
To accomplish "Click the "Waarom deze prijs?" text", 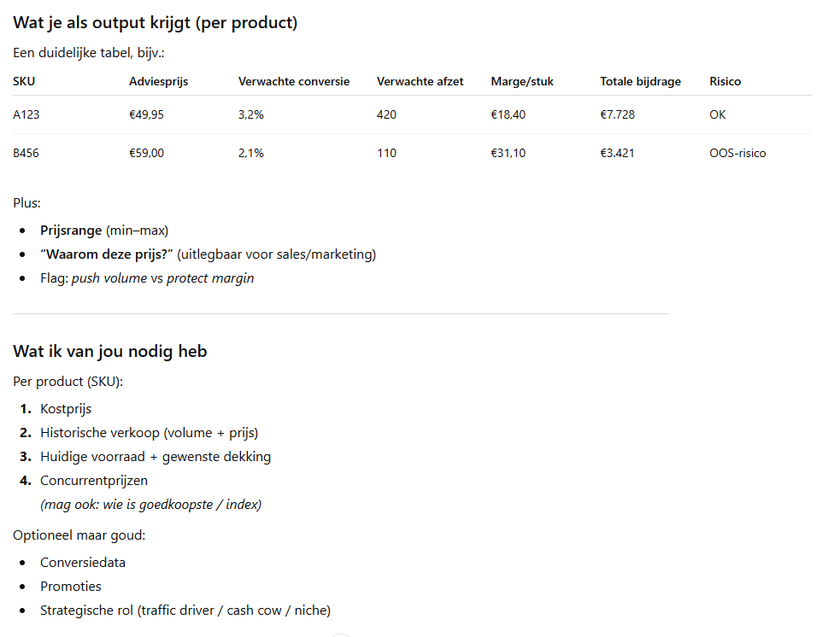I will 109,254.
